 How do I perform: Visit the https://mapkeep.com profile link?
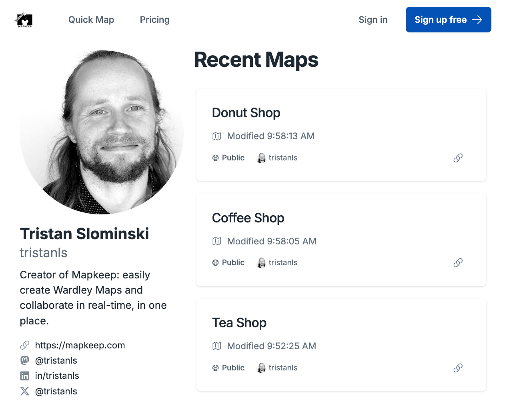[80, 345]
